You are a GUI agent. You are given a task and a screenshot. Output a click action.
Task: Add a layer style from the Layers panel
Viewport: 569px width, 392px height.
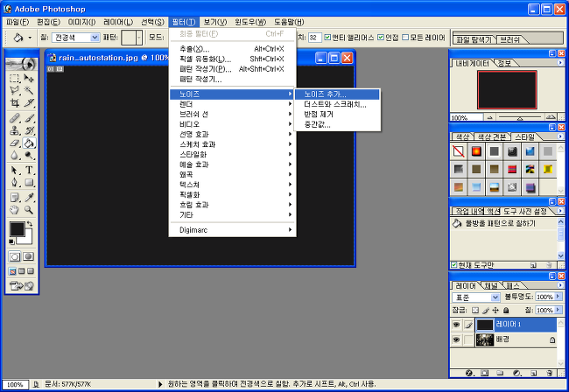tap(469, 373)
